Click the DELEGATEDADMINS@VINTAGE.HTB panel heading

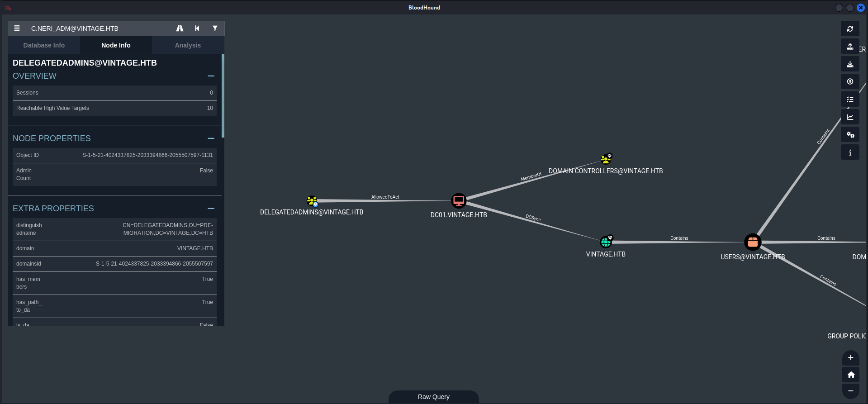[x=85, y=63]
